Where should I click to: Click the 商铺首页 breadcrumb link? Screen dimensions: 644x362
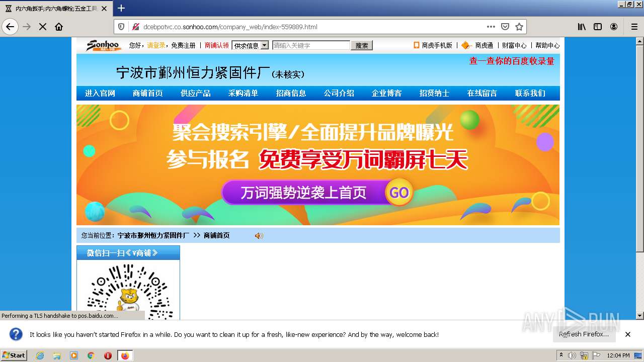[x=217, y=235]
